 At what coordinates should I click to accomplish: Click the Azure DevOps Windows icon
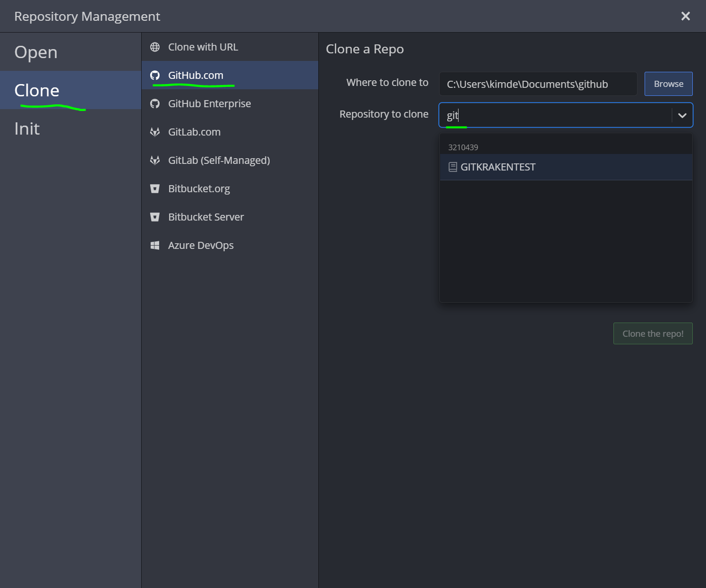pos(155,246)
